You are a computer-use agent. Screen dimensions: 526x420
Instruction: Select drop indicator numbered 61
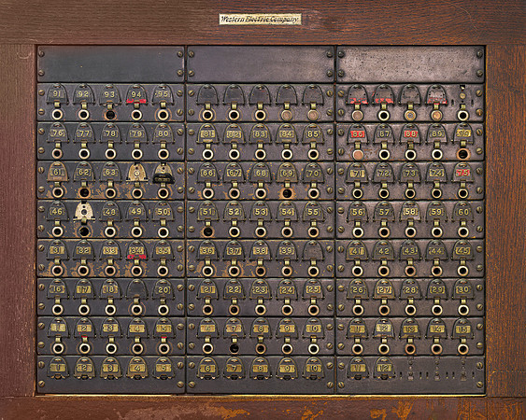[57, 172]
